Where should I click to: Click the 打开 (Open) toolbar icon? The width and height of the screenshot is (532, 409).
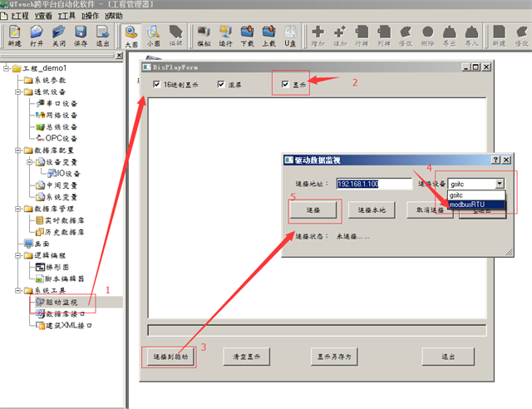pos(37,33)
